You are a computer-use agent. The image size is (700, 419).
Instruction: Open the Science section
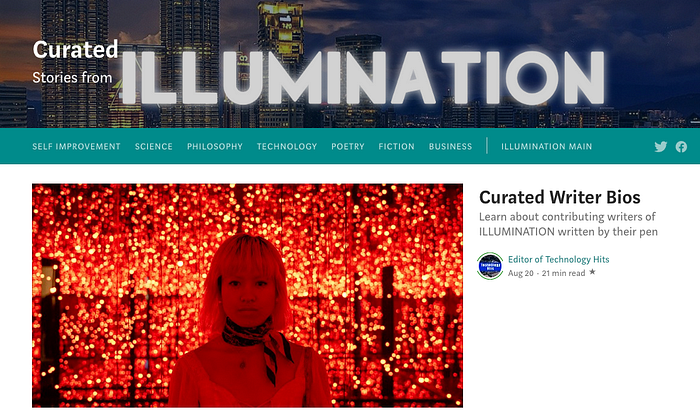coord(154,146)
